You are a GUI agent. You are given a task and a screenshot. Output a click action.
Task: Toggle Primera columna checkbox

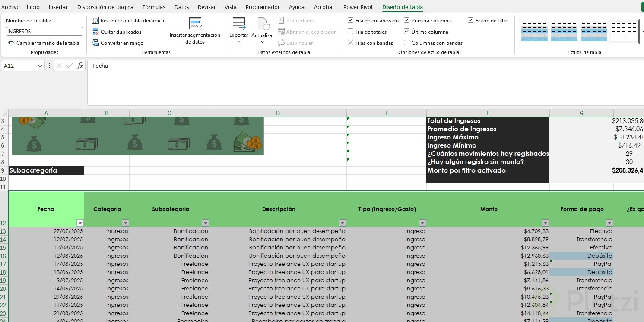pyautogui.click(x=407, y=20)
